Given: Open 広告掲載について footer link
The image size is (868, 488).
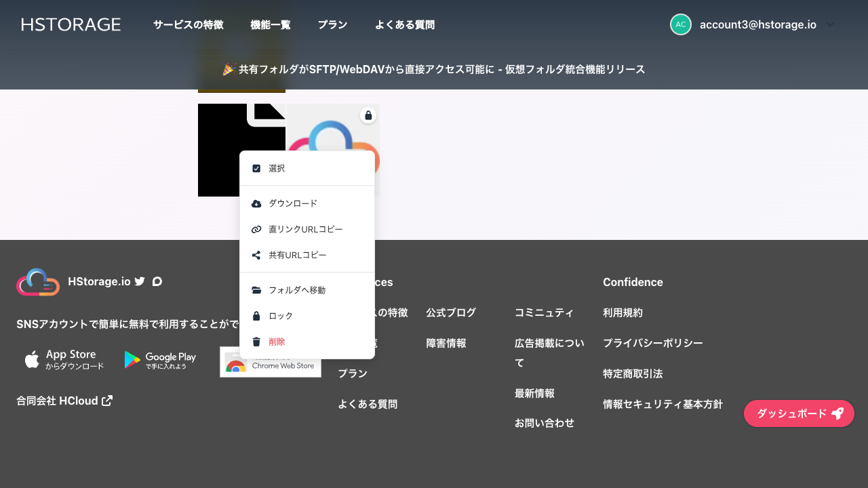Looking at the screenshot, I should [549, 352].
